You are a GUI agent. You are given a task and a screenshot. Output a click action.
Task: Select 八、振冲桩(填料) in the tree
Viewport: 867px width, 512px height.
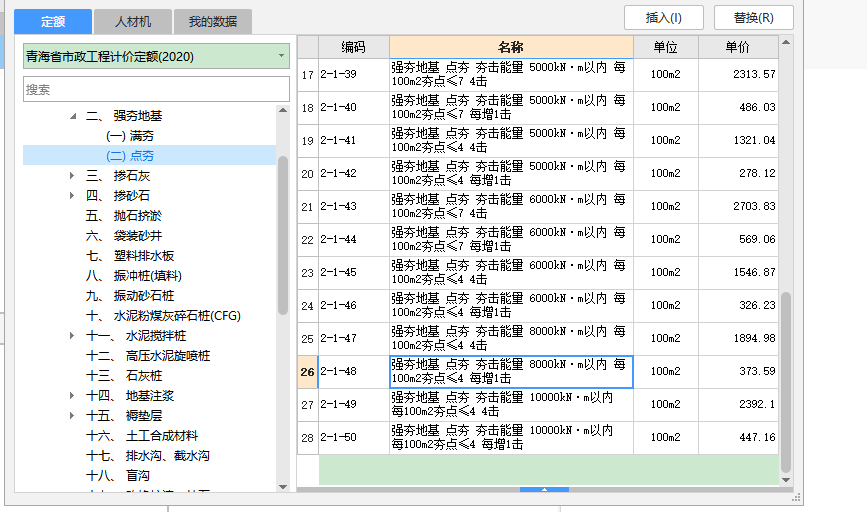[x=134, y=275]
